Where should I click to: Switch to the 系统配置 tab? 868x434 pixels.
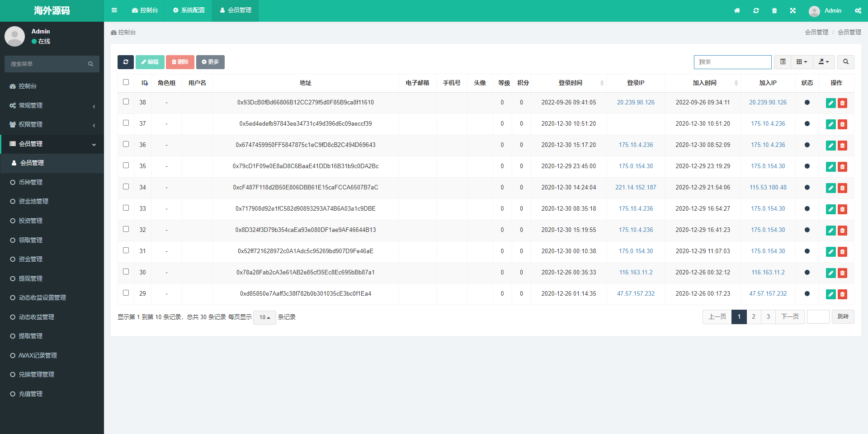pos(189,10)
